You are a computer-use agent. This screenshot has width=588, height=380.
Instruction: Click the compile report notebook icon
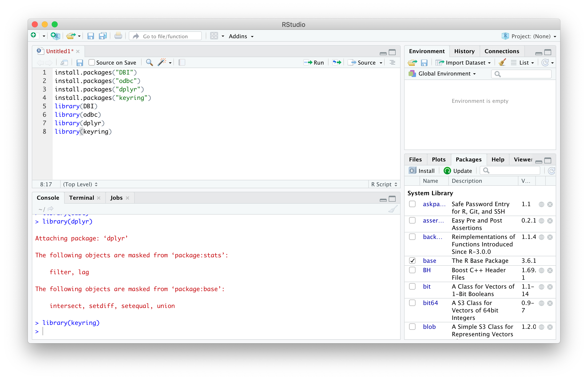(x=182, y=62)
